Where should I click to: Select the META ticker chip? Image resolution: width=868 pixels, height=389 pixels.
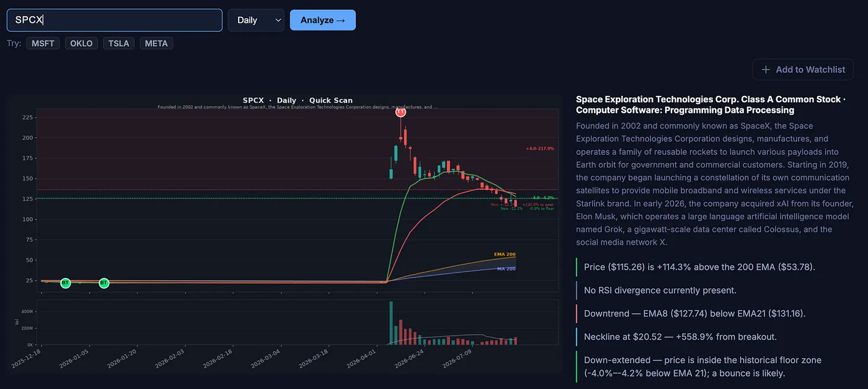[156, 43]
